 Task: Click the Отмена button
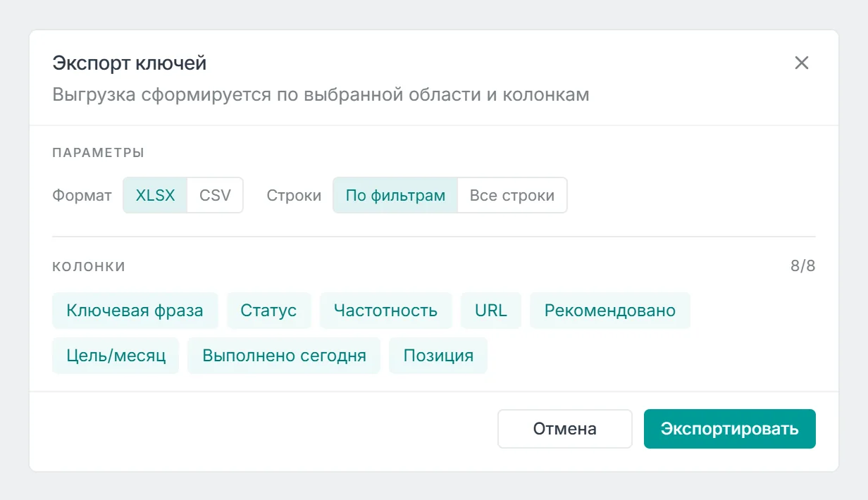tap(565, 429)
